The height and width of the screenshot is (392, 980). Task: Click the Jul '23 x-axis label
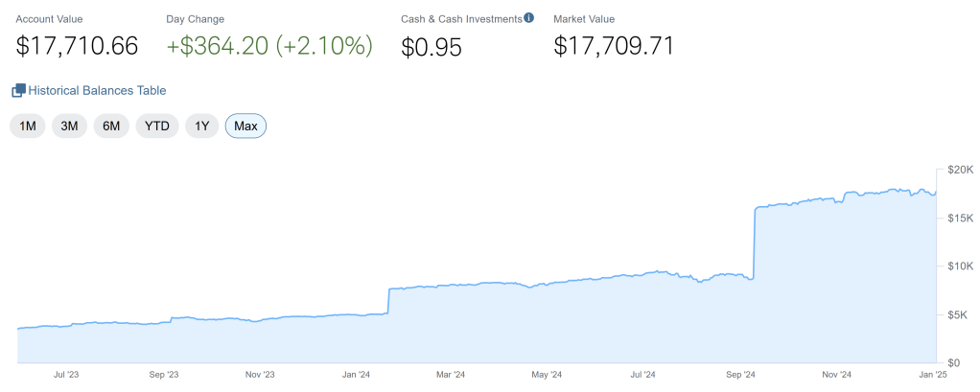[x=68, y=375]
